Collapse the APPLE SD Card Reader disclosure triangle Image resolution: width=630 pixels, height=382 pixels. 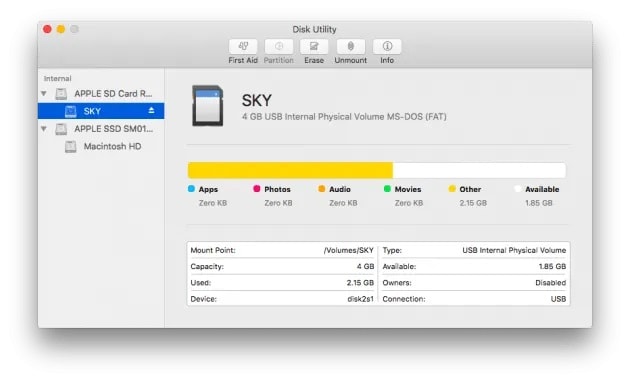[x=44, y=94]
